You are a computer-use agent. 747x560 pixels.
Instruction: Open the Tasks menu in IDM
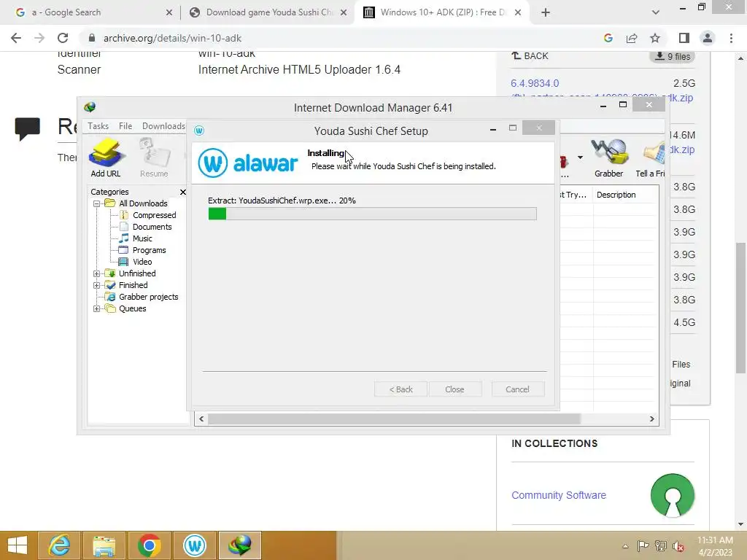[x=98, y=125]
